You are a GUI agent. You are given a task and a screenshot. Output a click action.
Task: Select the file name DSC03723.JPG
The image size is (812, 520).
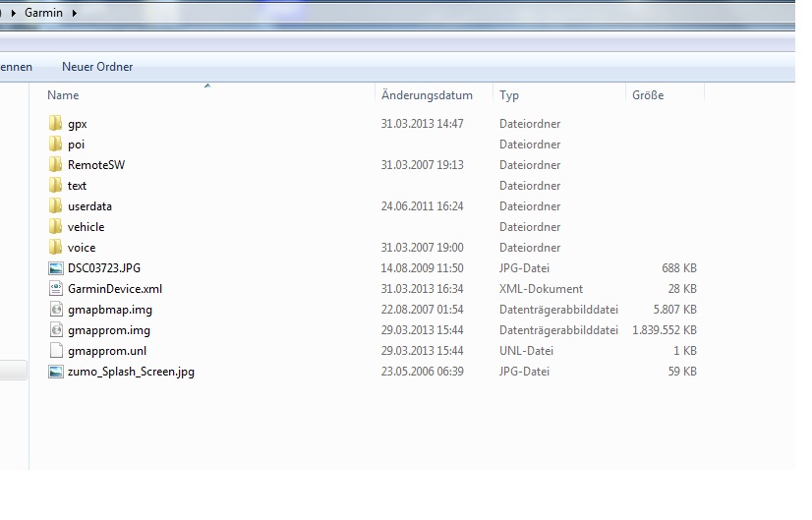[x=104, y=268]
